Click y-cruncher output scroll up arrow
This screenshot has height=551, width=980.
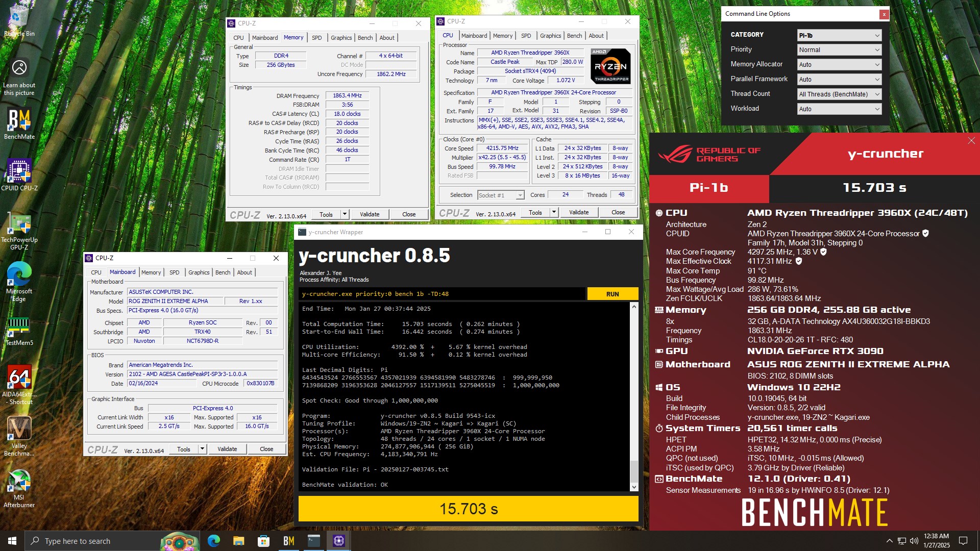(634, 307)
